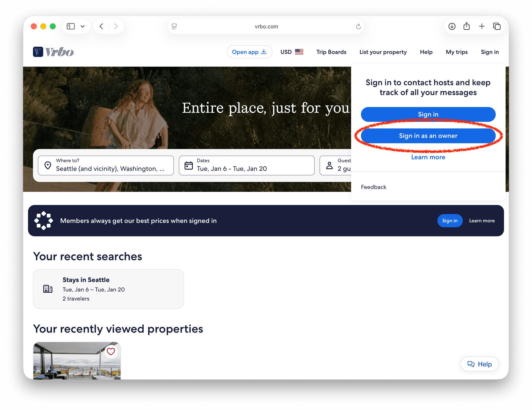
Task: Click the guest person icon
Action: coord(329,165)
